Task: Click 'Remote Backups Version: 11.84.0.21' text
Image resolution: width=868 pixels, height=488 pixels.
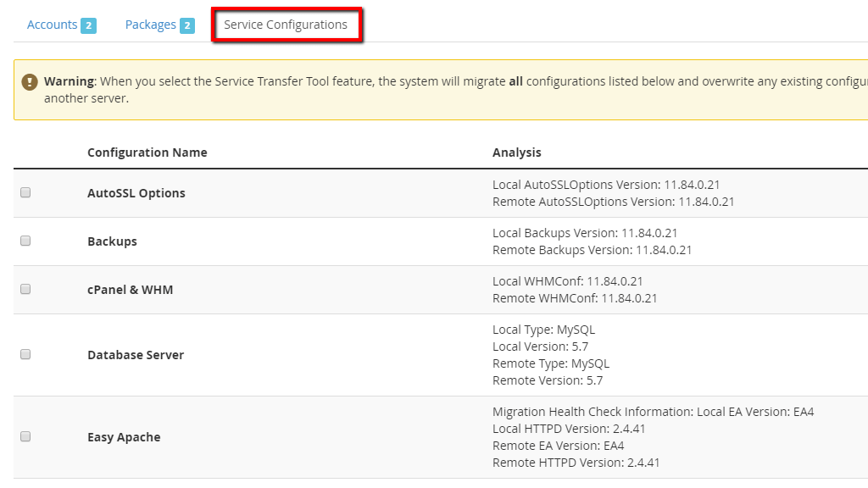Action: (x=593, y=250)
